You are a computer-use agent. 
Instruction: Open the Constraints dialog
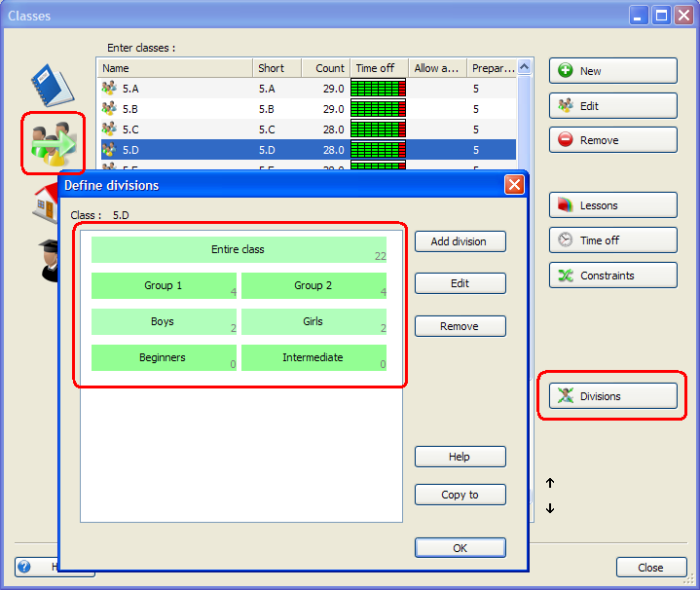pos(612,276)
